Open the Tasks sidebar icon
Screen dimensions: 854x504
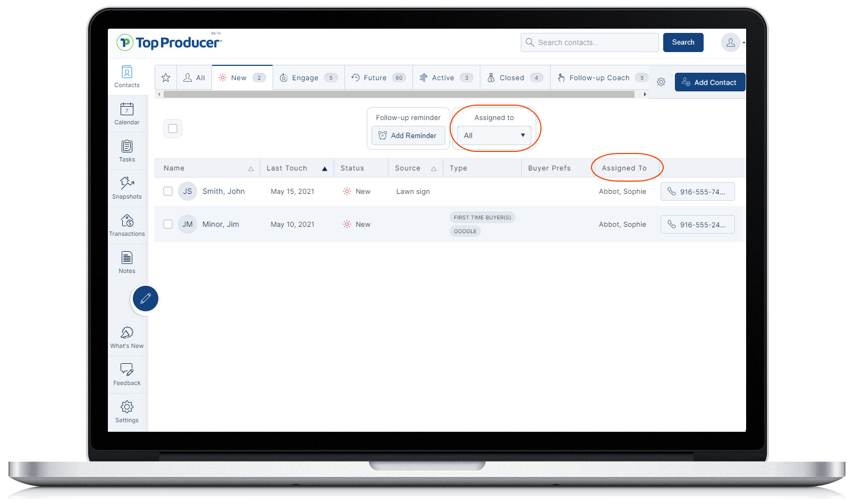127,151
